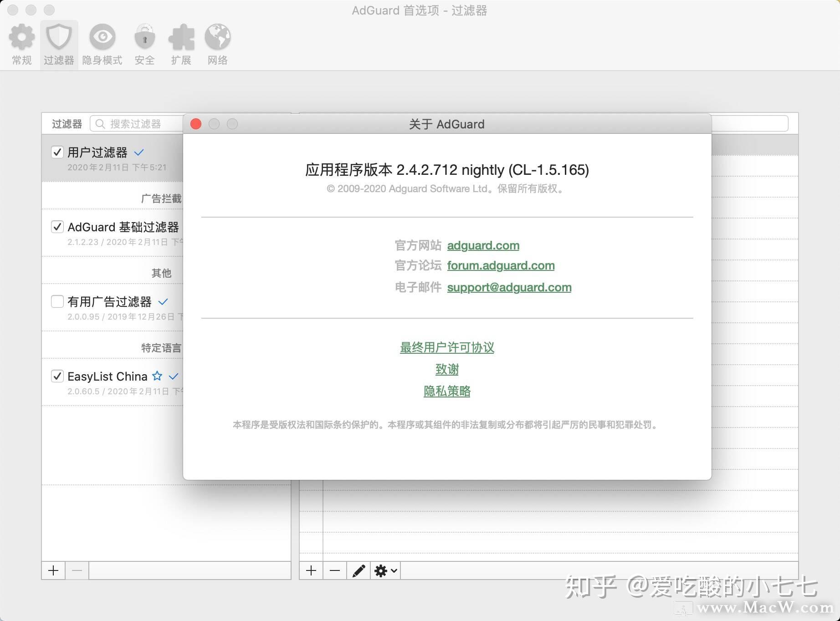840x621 pixels.
Task: Open the gear dropdown at bottom
Action: pyautogui.click(x=385, y=570)
